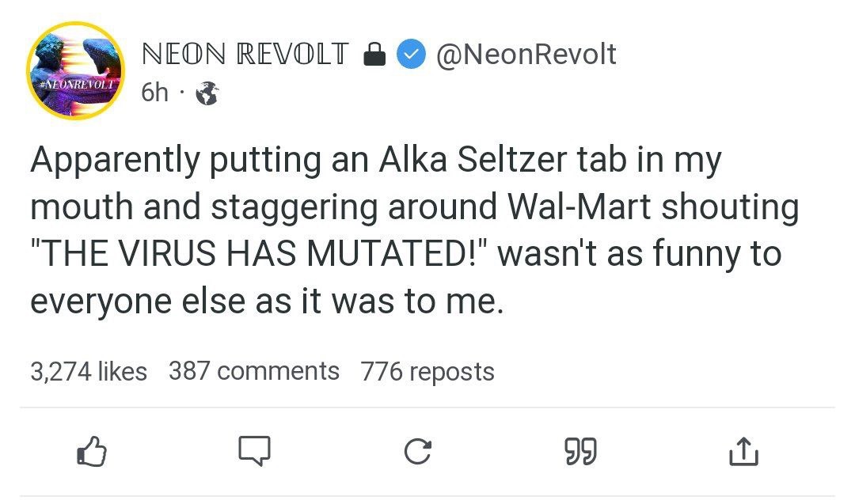Image resolution: width=855 pixels, height=504 pixels.
Task: Click the globe public-visibility icon
Action: pos(206,93)
